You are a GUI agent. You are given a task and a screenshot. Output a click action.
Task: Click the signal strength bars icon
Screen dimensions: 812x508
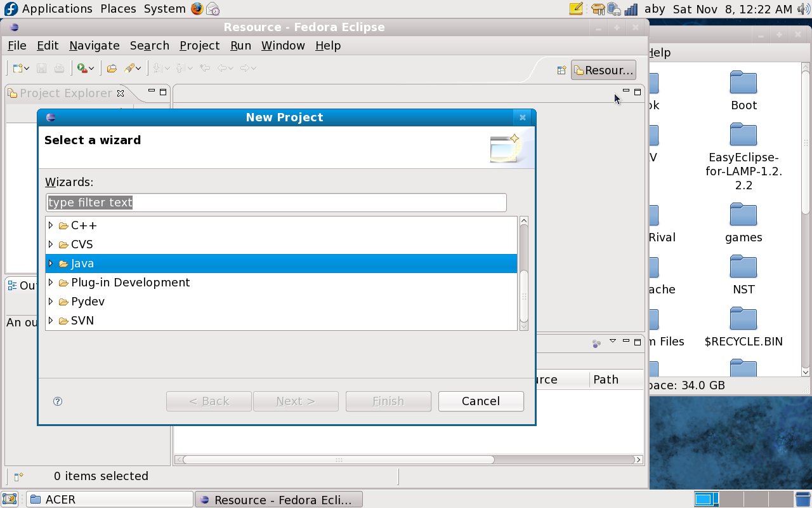click(631, 9)
